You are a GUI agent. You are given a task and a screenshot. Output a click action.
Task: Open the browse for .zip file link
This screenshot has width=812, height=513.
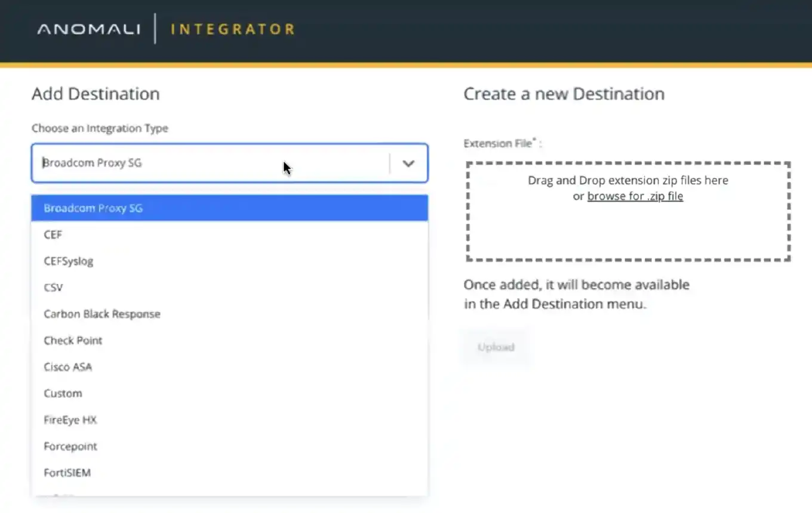coord(635,196)
